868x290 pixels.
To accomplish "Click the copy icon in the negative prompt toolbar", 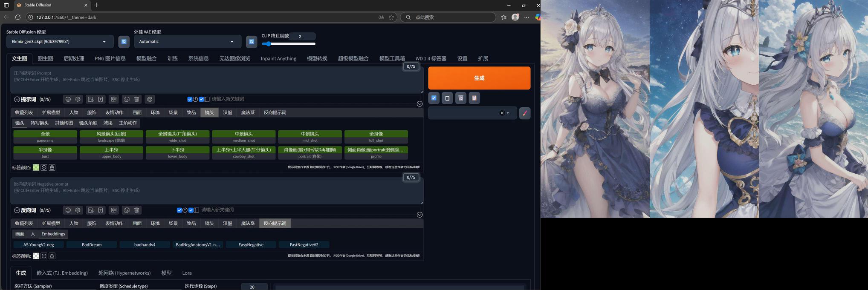I will point(127,210).
